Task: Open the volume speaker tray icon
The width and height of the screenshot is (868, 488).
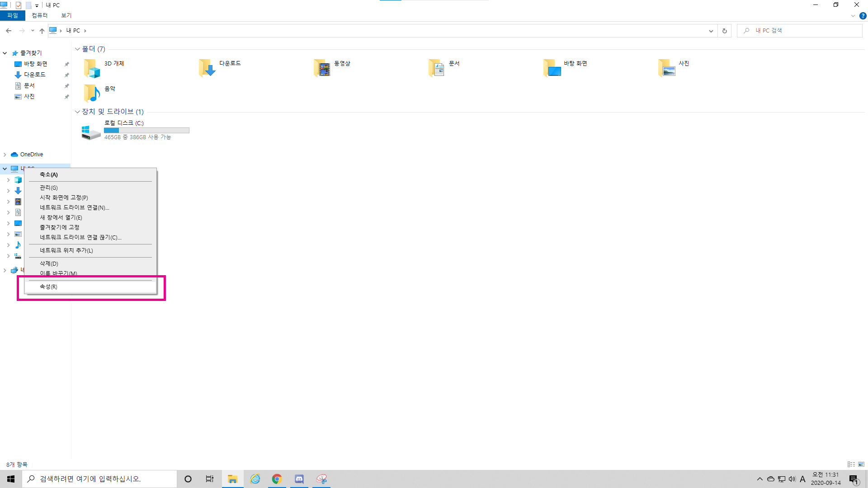Action: [x=792, y=479]
